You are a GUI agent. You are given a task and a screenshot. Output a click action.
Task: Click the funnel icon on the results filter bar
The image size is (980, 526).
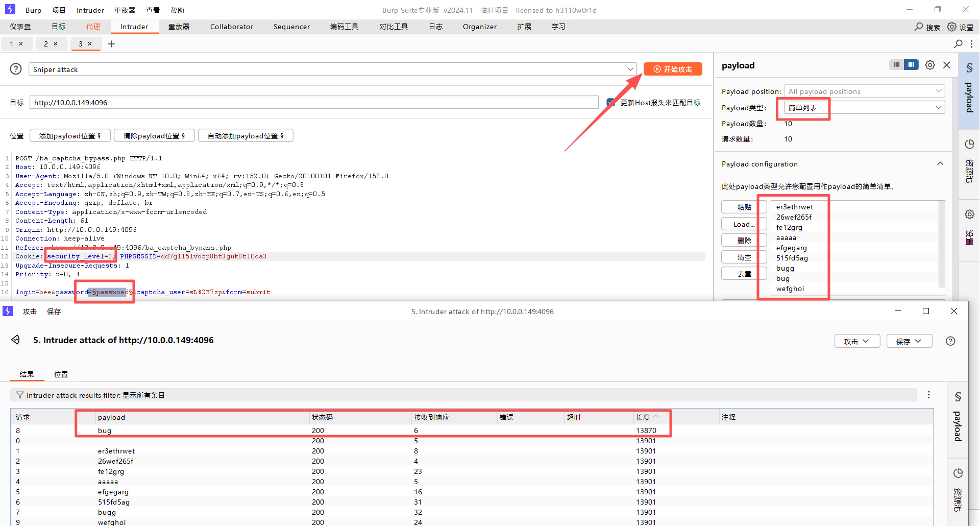click(x=20, y=395)
